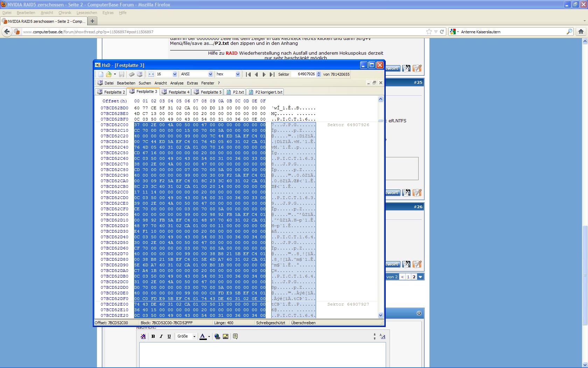Screen dimensions: 588x368
Task: Open the page navigation dropdown arrow
Action: point(420,277)
